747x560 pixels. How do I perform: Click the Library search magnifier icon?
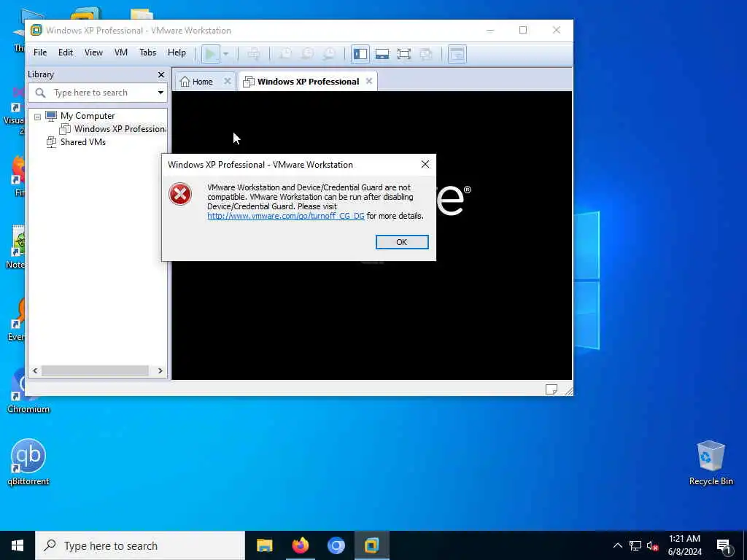point(41,93)
